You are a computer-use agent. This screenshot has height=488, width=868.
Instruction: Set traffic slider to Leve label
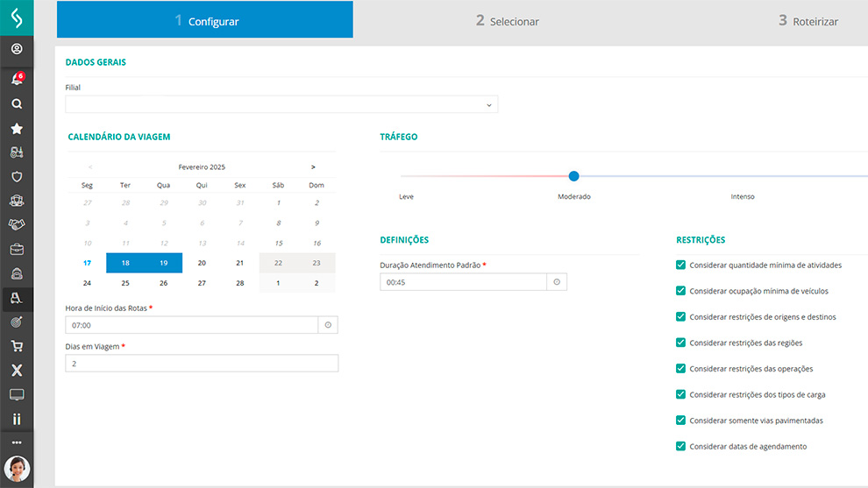pyautogui.click(x=406, y=196)
